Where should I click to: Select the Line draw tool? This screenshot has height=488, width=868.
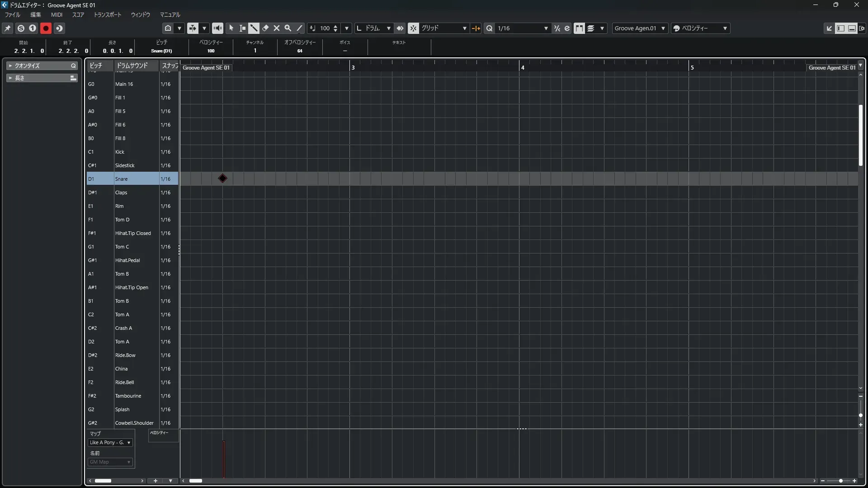tap(299, 28)
